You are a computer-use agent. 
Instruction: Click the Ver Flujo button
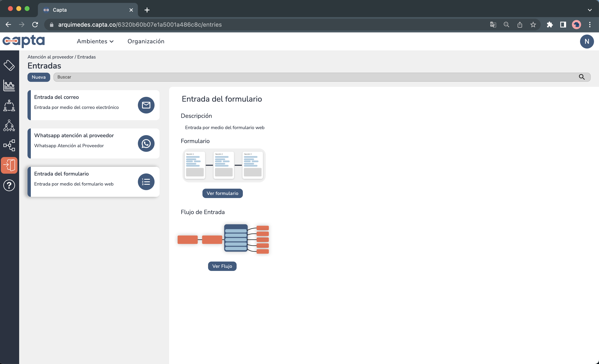coord(222,266)
